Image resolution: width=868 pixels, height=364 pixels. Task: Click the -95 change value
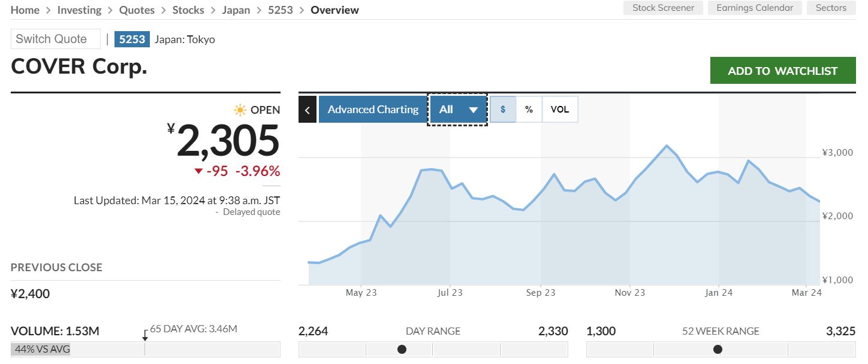[217, 171]
